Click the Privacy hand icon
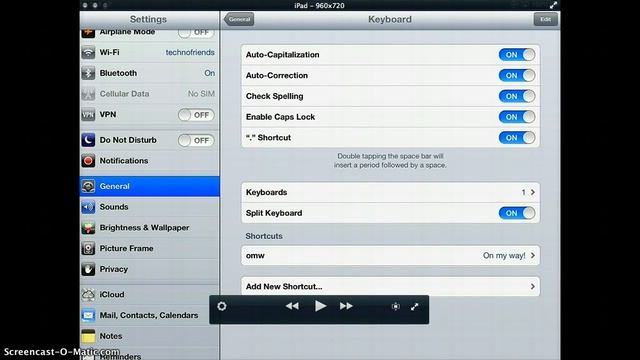The height and width of the screenshot is (360, 640). coord(88,269)
